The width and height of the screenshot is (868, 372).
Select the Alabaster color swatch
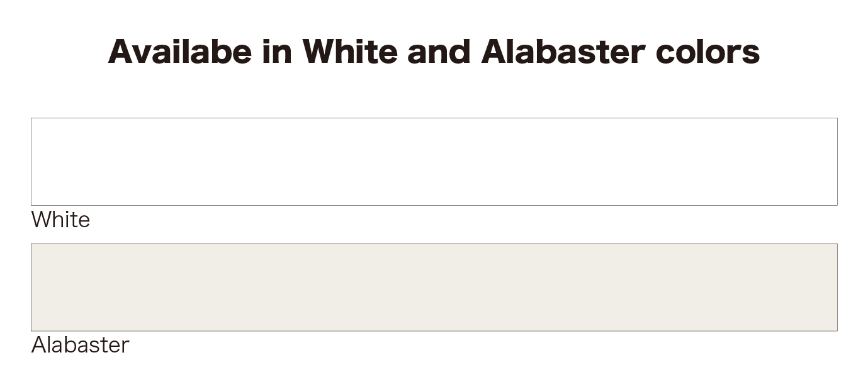click(x=434, y=287)
